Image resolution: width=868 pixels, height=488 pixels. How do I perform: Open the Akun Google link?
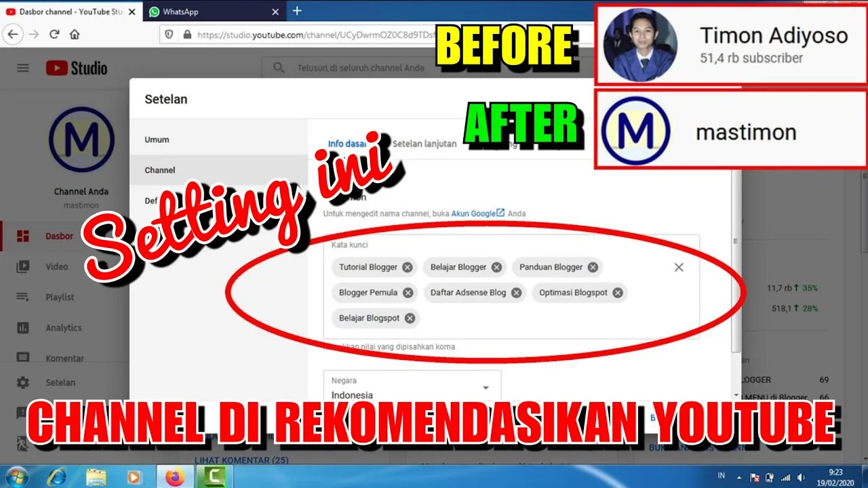coord(478,213)
